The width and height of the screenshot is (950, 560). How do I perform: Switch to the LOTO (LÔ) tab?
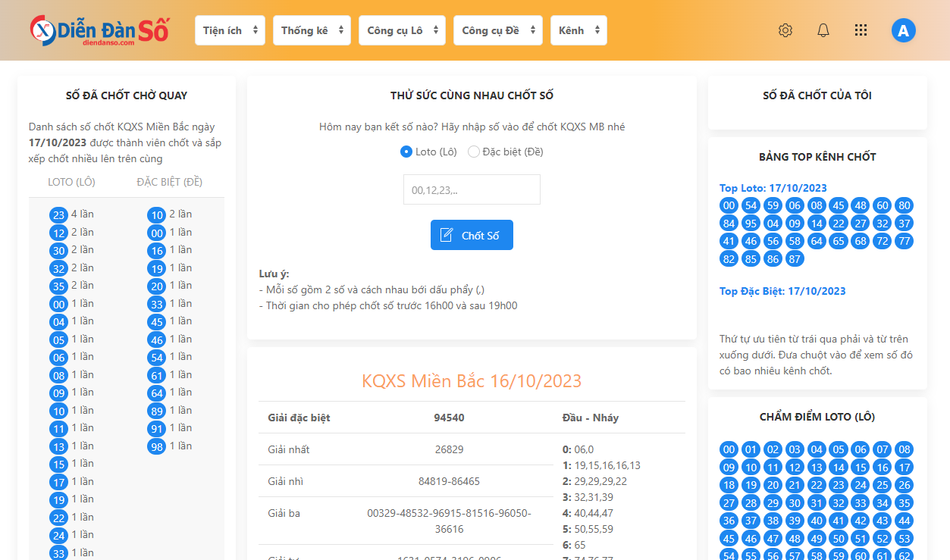tap(71, 182)
